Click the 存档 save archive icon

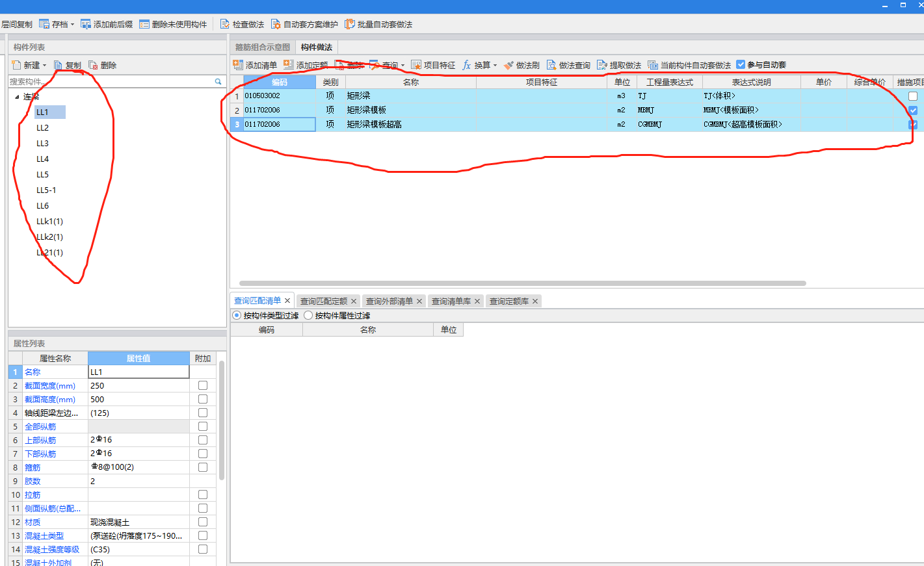tap(44, 24)
